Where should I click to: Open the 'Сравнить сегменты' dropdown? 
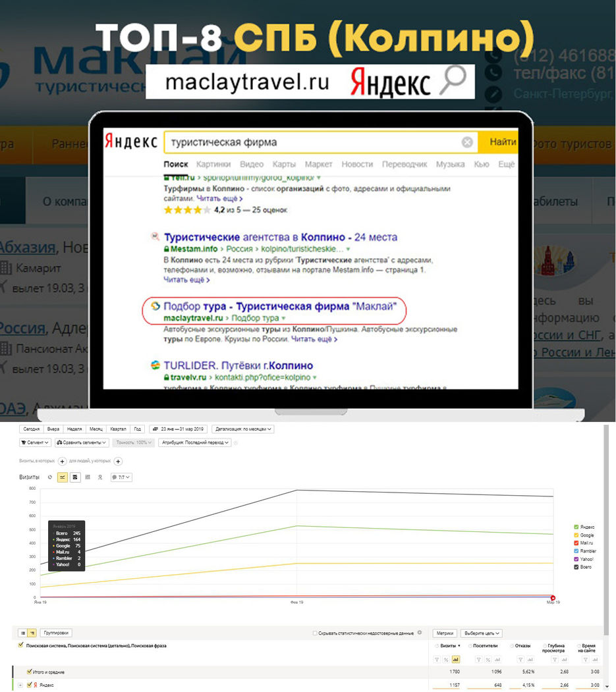pyautogui.click(x=82, y=442)
